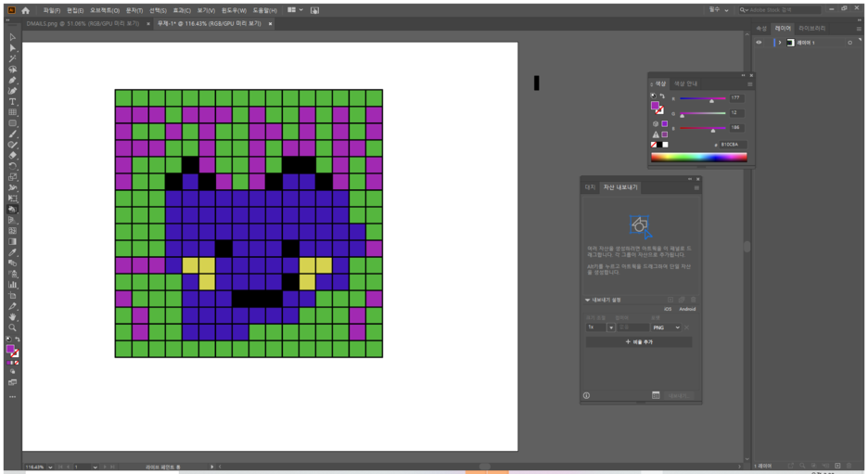Select the Selection tool arrow
Screen dimensions: 868x474
pyautogui.click(x=12, y=37)
